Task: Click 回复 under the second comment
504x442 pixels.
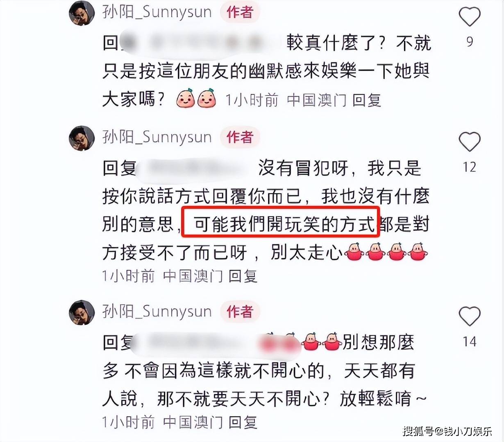Action: click(x=243, y=276)
